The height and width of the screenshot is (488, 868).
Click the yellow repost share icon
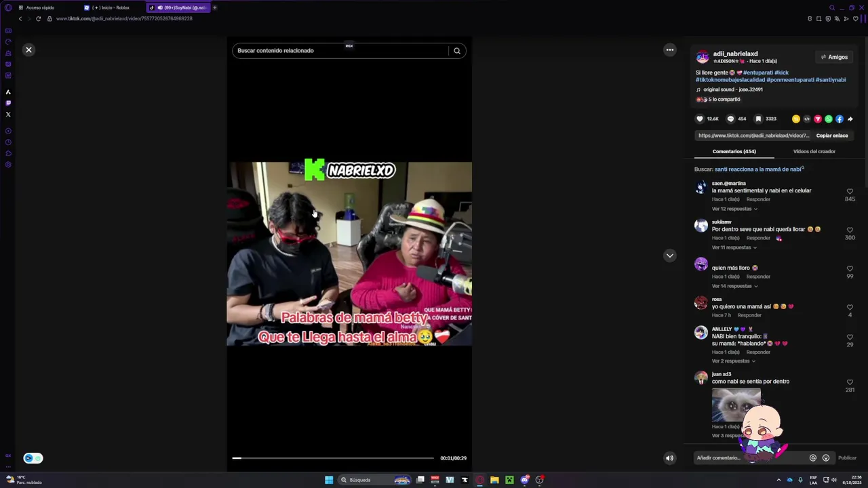[x=796, y=119]
